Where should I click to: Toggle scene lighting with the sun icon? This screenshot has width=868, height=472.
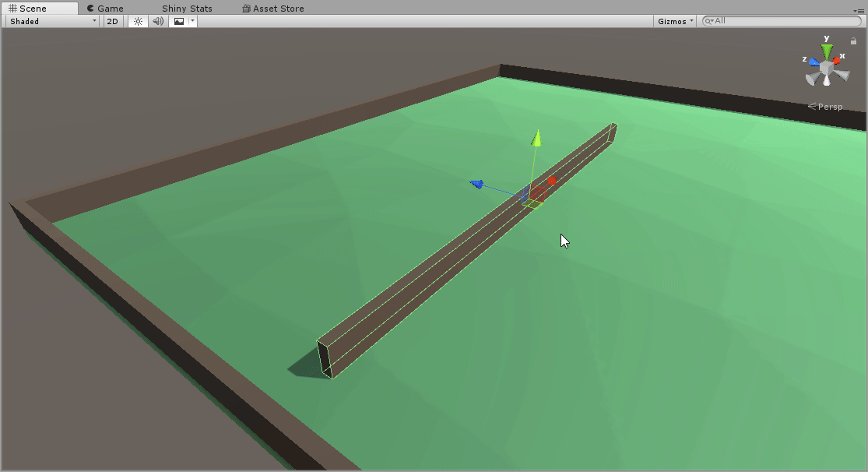pyautogui.click(x=137, y=21)
